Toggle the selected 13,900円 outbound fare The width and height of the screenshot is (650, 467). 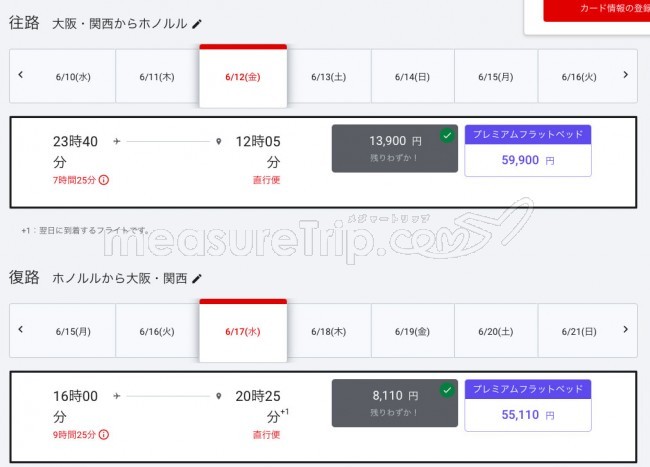[x=395, y=148]
